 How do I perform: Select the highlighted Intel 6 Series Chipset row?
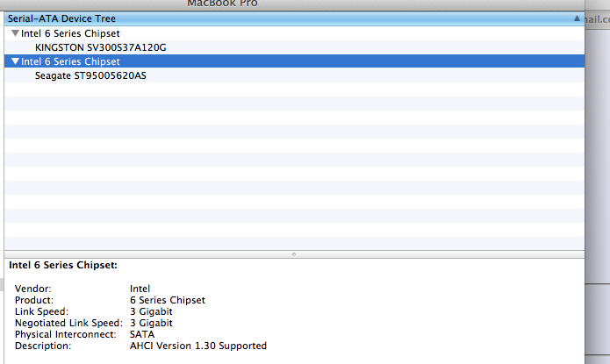(294, 61)
